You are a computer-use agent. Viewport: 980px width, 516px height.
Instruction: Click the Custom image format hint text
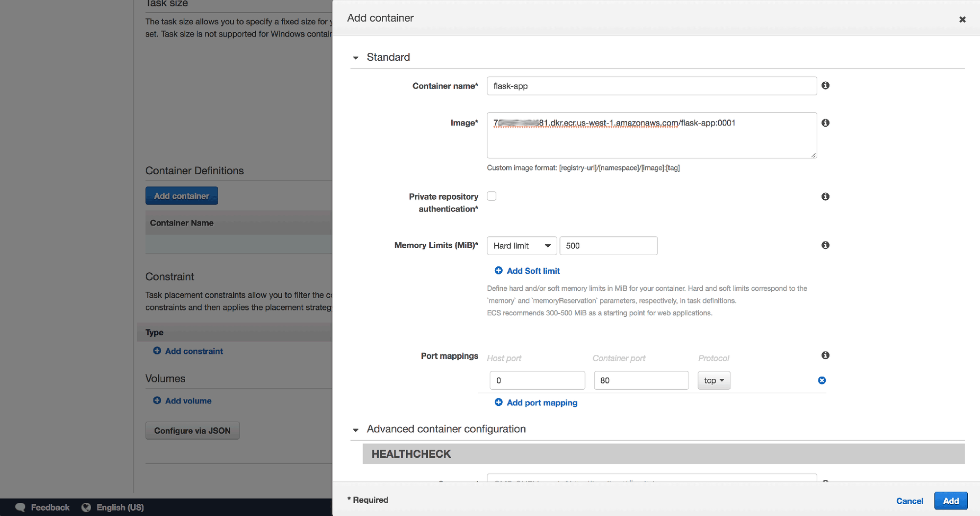point(583,168)
